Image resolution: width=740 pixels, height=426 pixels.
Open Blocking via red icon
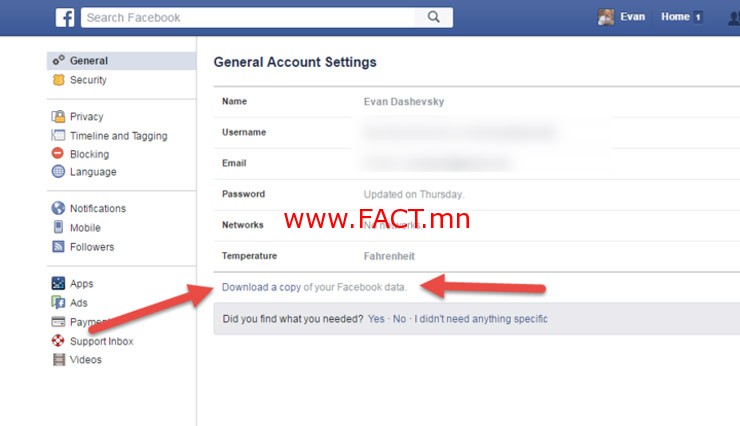58,153
